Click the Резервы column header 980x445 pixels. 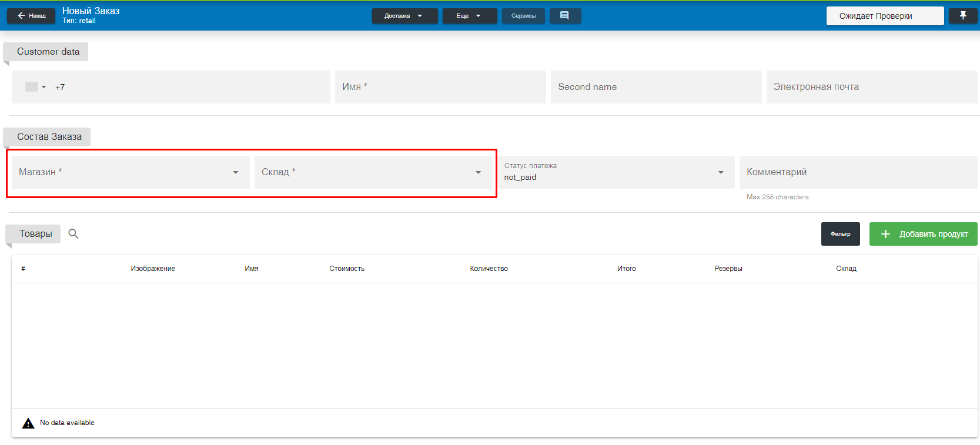pos(728,269)
